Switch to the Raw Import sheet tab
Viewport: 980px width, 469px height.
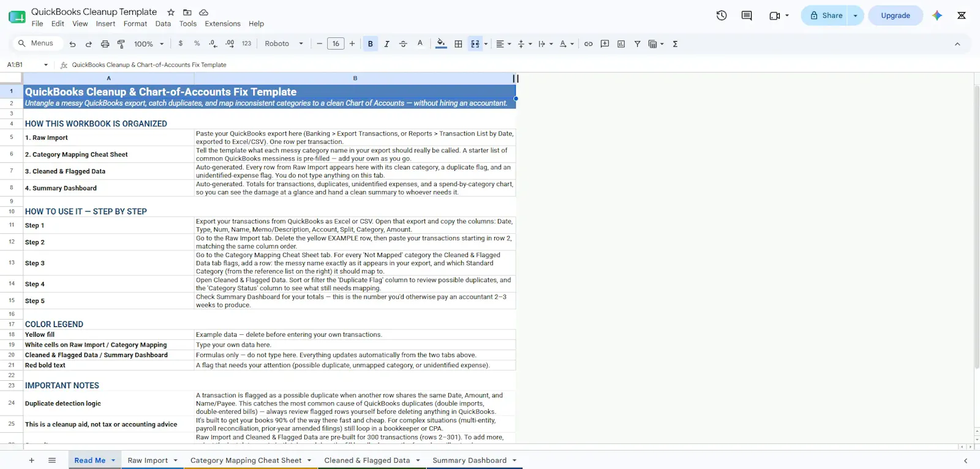point(148,460)
